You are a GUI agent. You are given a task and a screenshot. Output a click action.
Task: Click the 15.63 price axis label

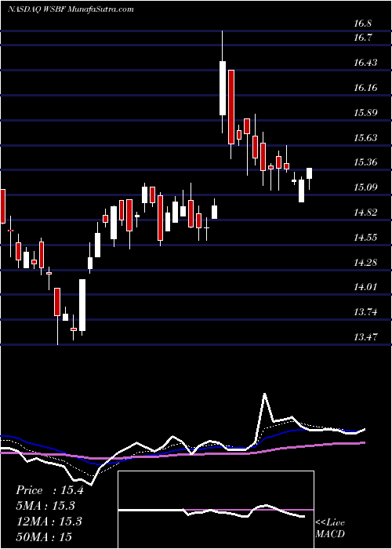[365, 137]
